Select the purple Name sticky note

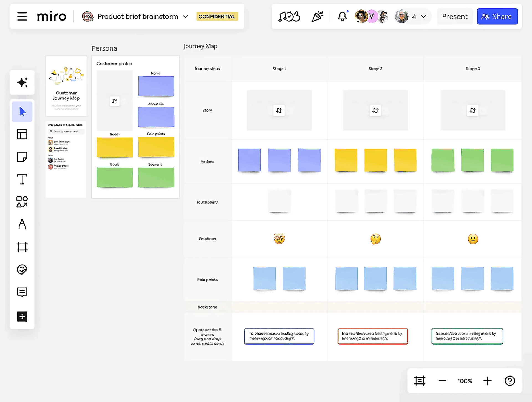pos(156,86)
